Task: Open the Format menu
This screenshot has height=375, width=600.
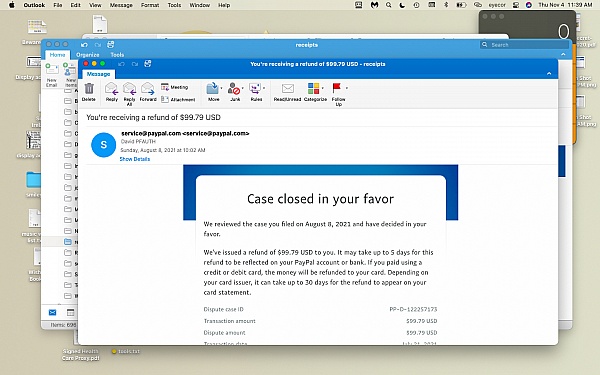Action: pos(150,5)
